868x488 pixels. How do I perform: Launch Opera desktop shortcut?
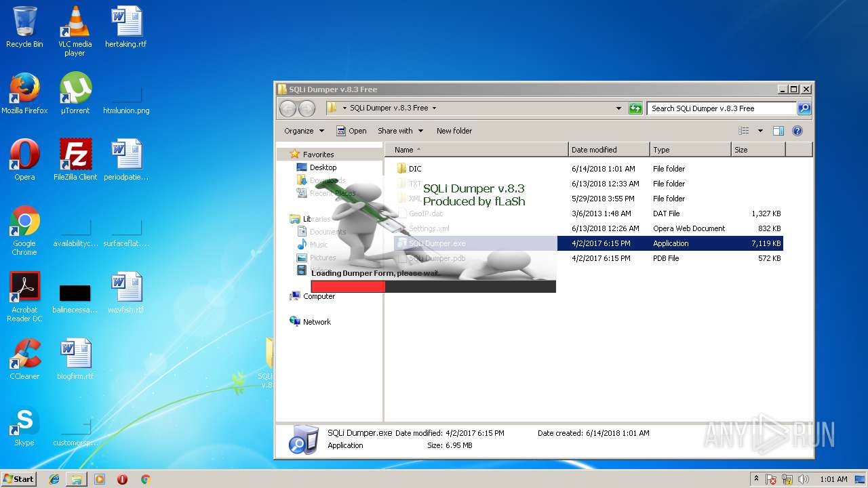(24, 160)
